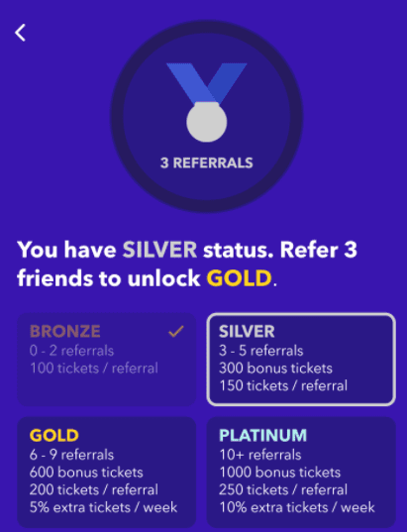Tap '100 tickets / referral' in the Bronze card

tap(94, 369)
